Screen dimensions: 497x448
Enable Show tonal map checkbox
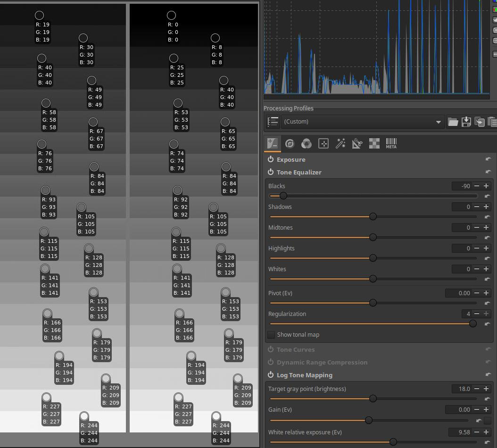pos(272,335)
